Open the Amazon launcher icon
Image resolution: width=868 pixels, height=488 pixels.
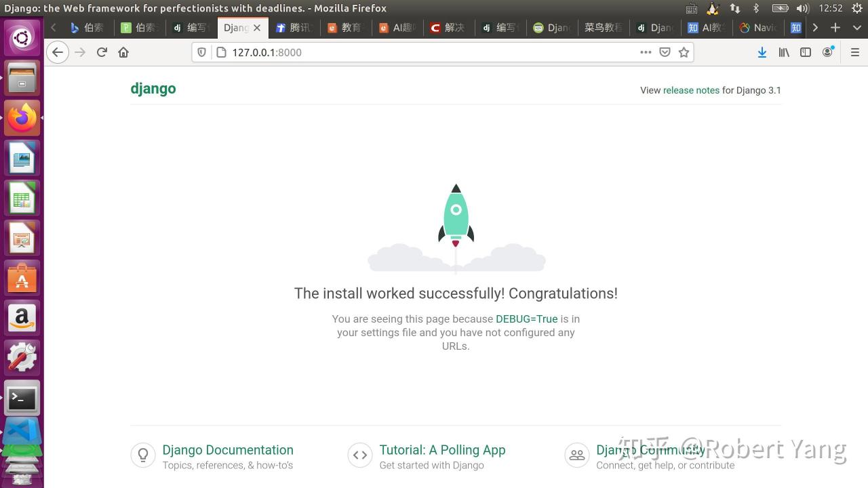(22, 318)
